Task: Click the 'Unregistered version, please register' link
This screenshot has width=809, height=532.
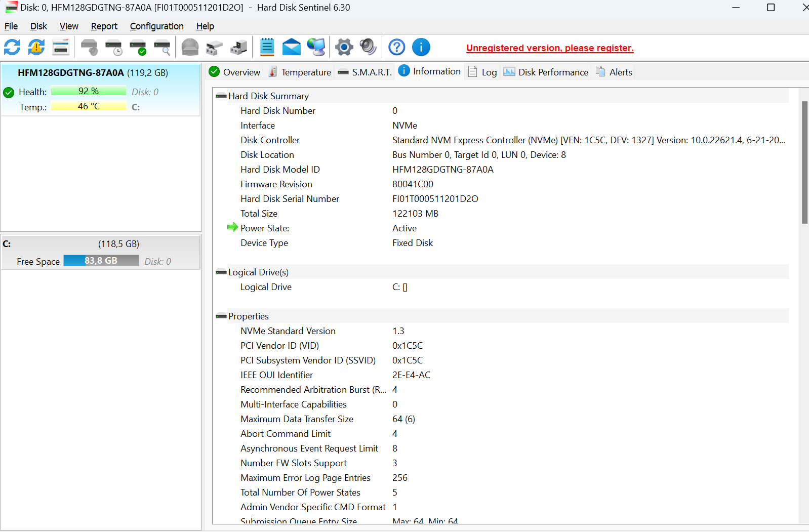Action: pyautogui.click(x=550, y=48)
